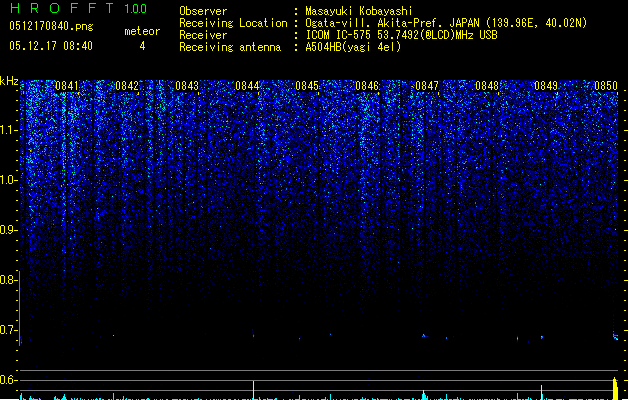
Task: Click the 0843 time marker
Action: click(187, 86)
